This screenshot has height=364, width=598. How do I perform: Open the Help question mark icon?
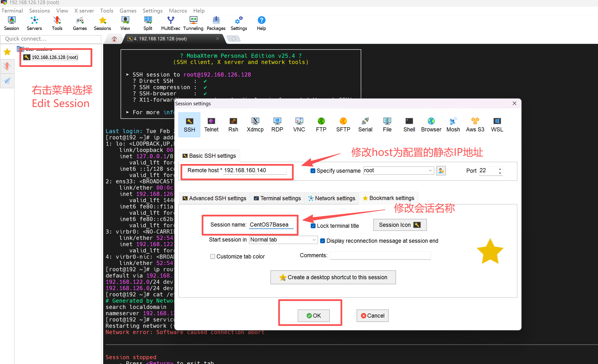(x=261, y=23)
